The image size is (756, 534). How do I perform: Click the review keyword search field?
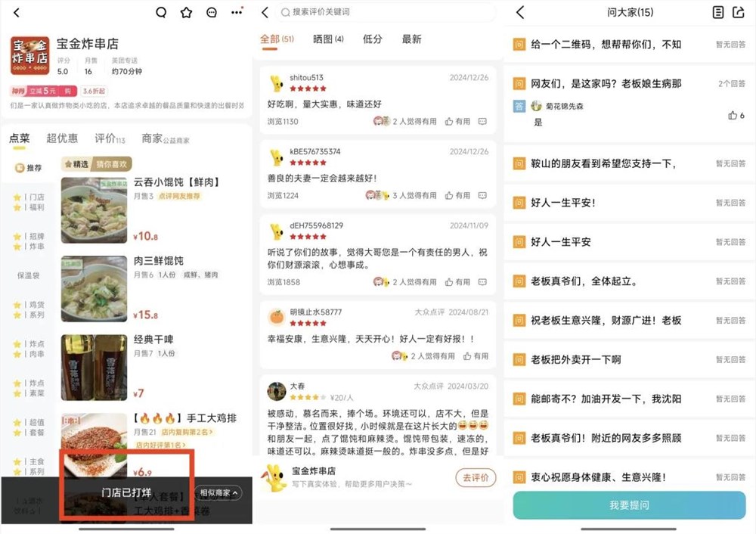click(x=385, y=12)
